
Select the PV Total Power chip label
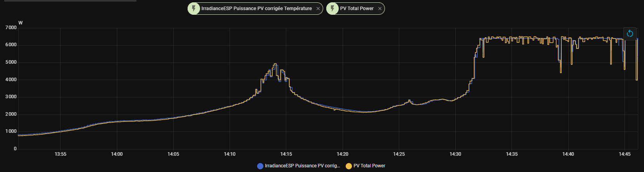357,9
